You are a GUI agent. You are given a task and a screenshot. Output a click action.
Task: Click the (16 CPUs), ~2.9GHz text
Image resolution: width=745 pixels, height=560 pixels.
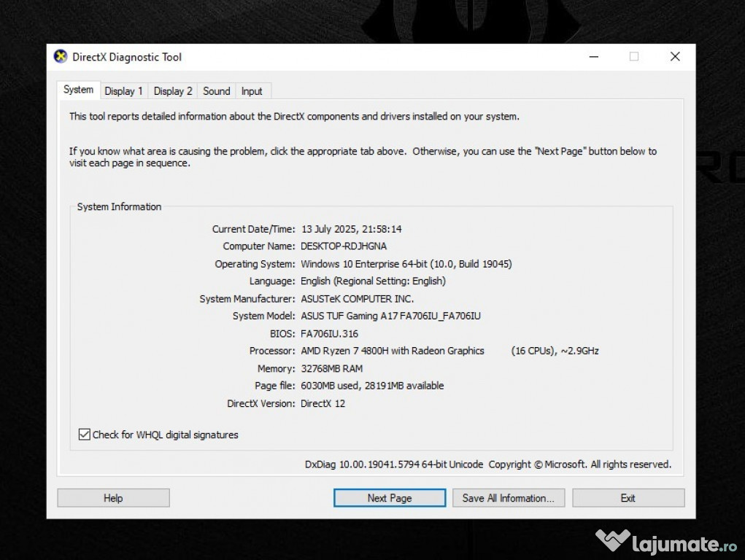pos(555,351)
